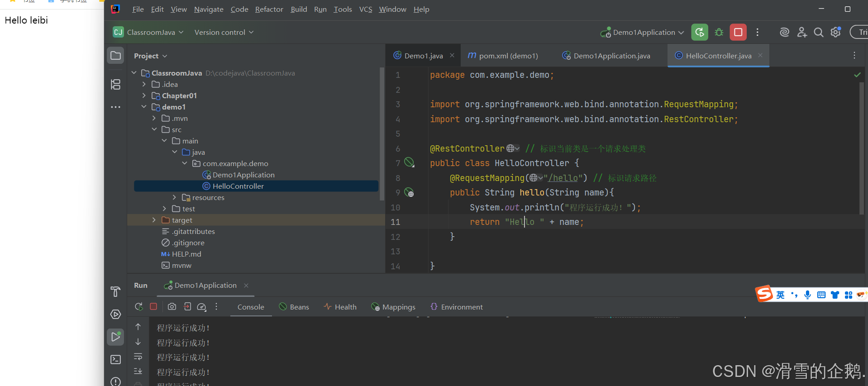Toggle the Run tool window icon
This screenshot has height=386, width=868.
click(x=116, y=337)
